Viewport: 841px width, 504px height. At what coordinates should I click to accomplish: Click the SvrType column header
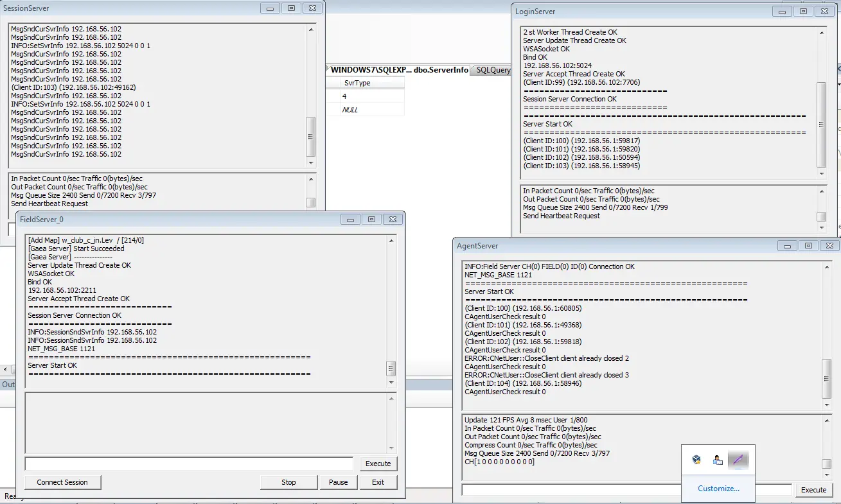click(x=365, y=83)
